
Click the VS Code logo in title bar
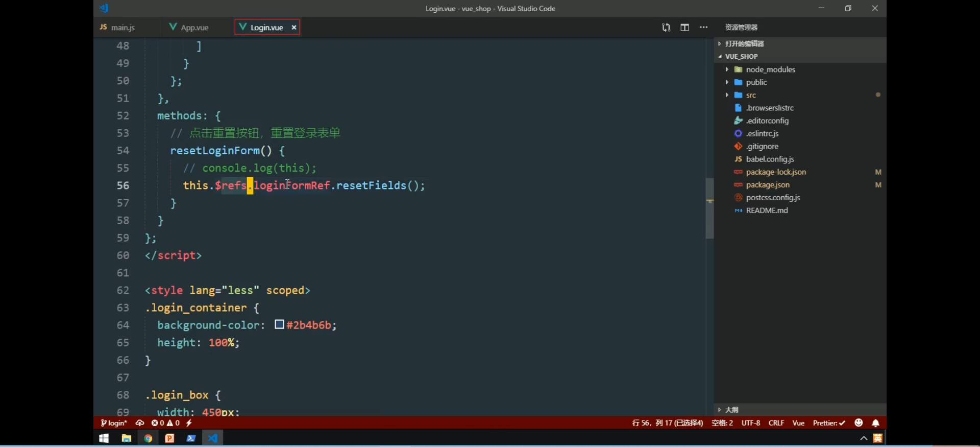(x=104, y=8)
